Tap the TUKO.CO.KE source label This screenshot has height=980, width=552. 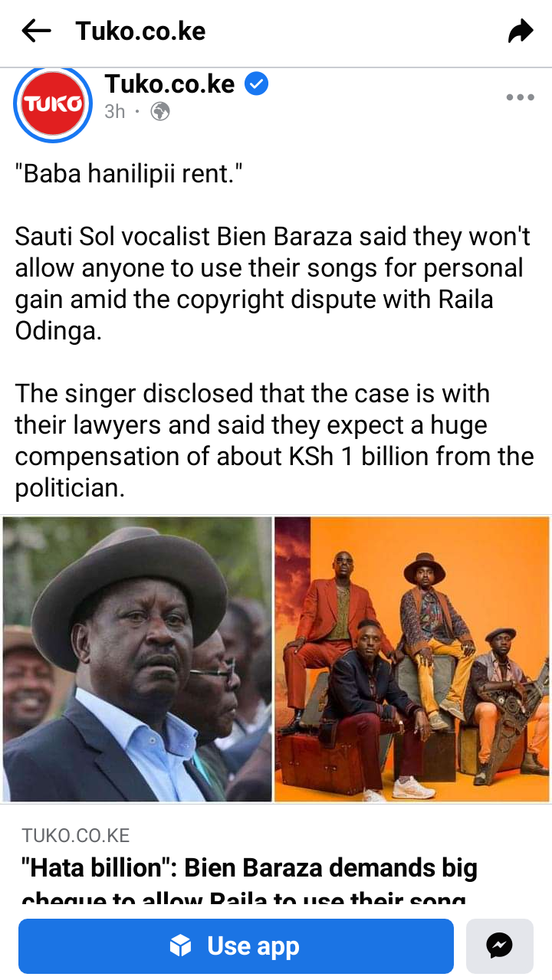point(76,835)
